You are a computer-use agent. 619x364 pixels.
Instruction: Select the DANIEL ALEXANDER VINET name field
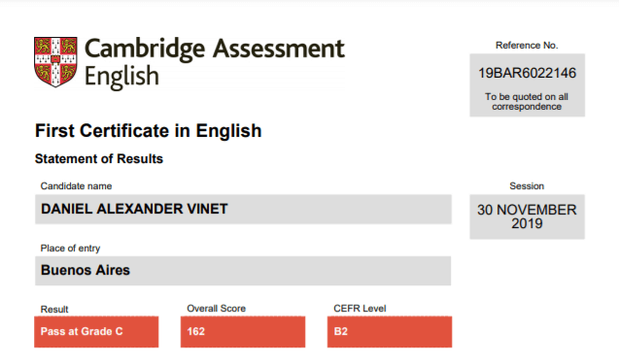click(x=243, y=209)
